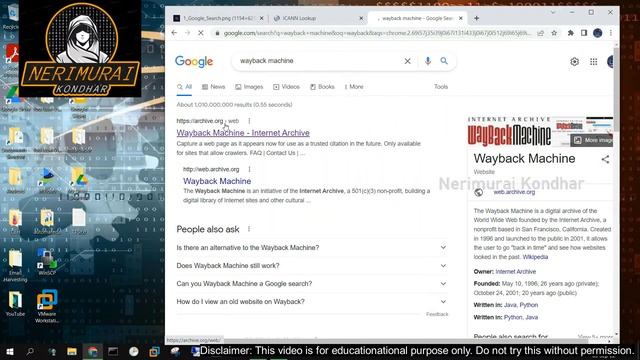The height and width of the screenshot is (360, 640).
Task: Open the Email Harvesting desktop folder
Action: (16, 265)
